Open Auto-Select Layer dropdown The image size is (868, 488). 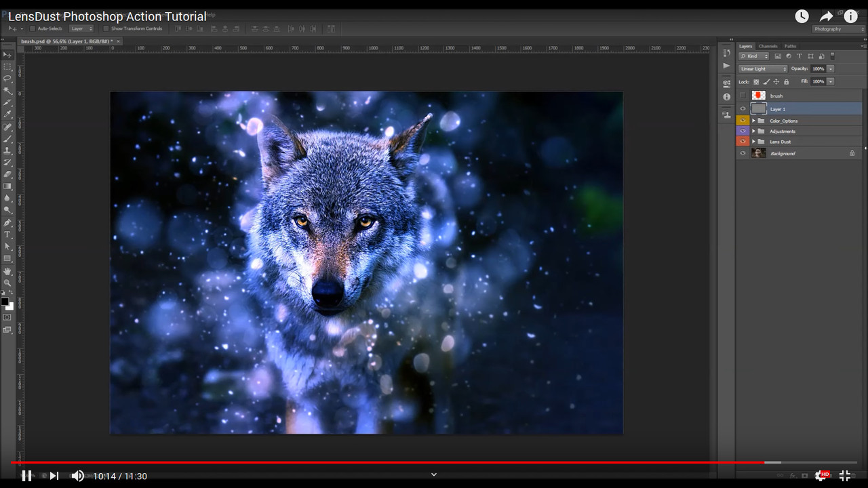(81, 28)
